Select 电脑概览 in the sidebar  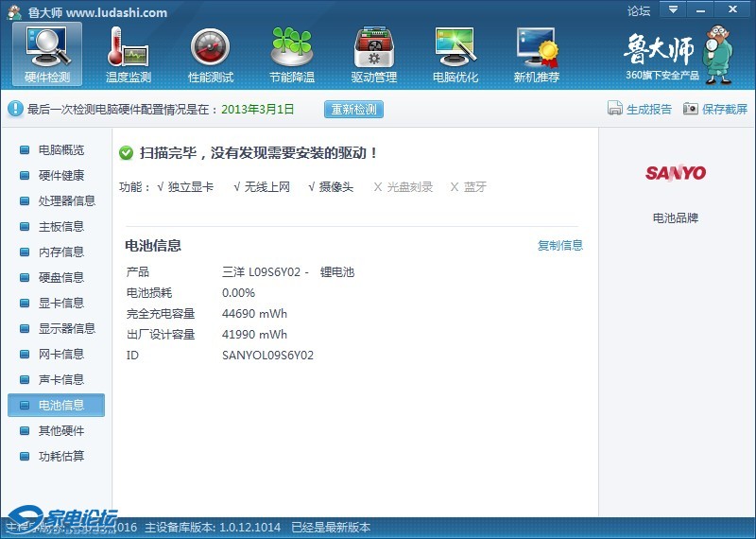point(60,150)
